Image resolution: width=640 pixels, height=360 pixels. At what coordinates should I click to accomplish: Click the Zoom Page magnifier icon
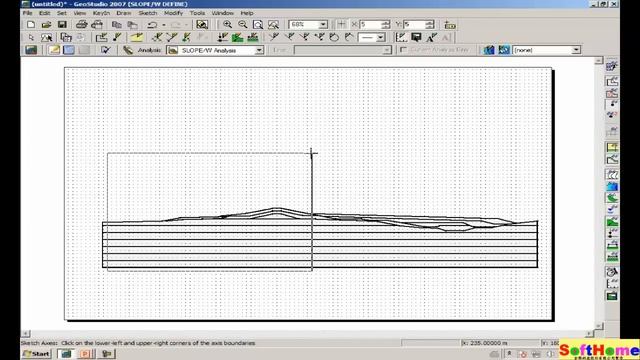pyautogui.click(x=258, y=24)
